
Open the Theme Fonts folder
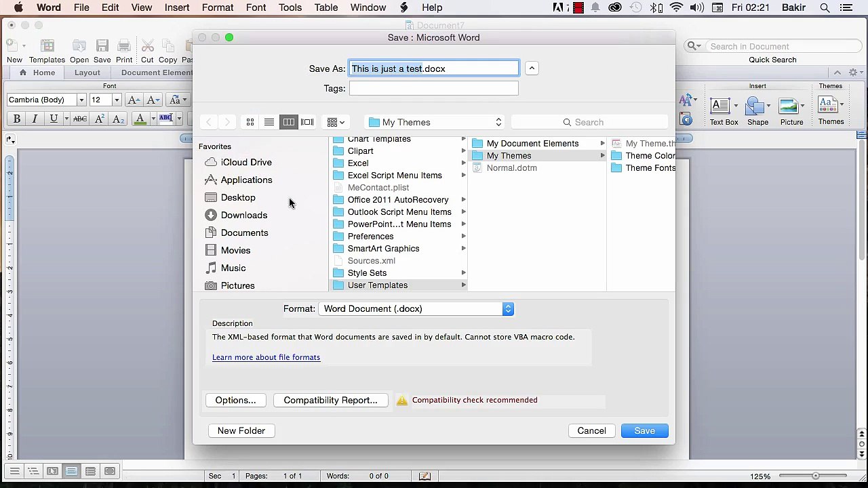642,168
